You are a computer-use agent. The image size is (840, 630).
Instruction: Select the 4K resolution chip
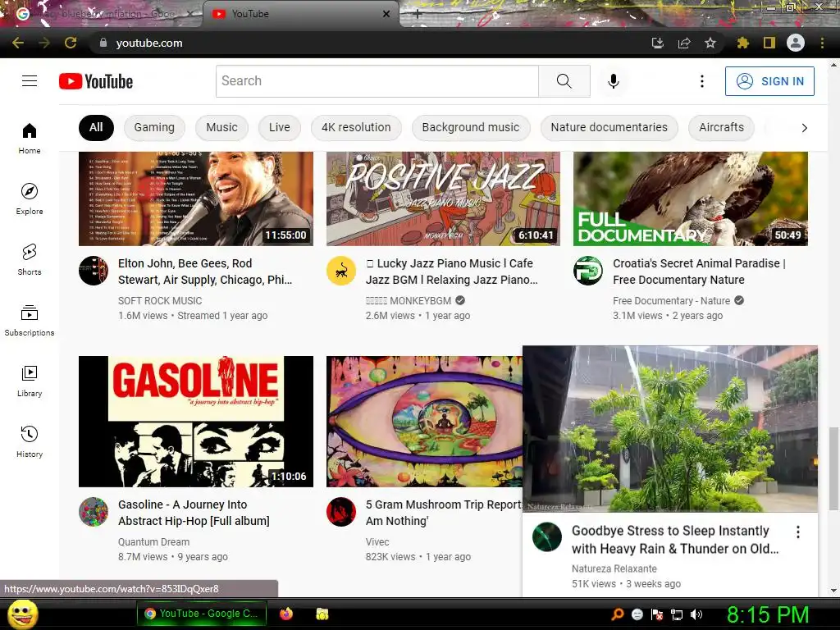pyautogui.click(x=356, y=127)
